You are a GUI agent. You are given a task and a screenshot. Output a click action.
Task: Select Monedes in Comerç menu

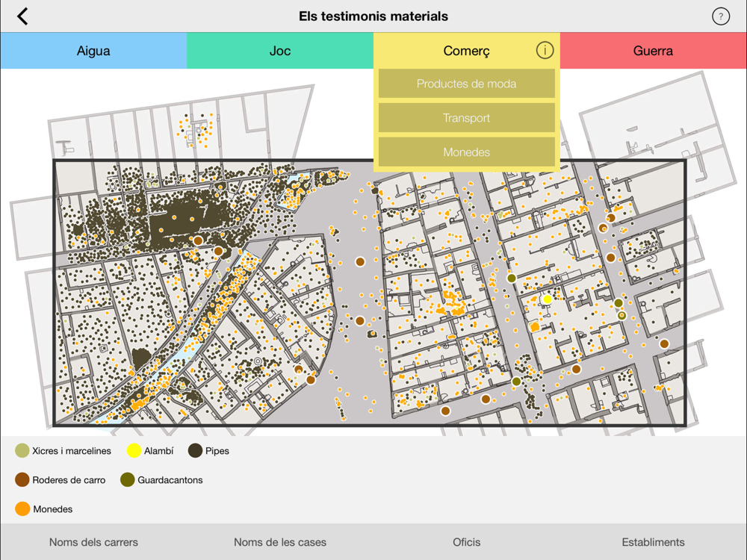[466, 152]
